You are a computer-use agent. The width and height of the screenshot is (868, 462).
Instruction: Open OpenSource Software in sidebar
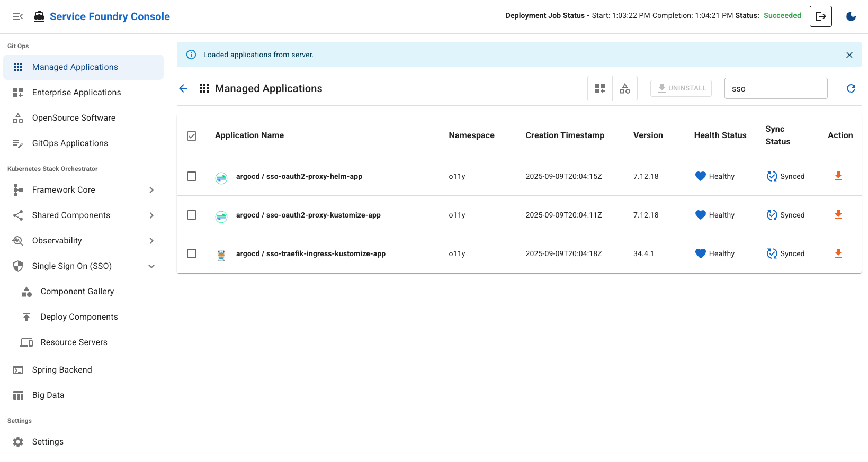[83, 118]
